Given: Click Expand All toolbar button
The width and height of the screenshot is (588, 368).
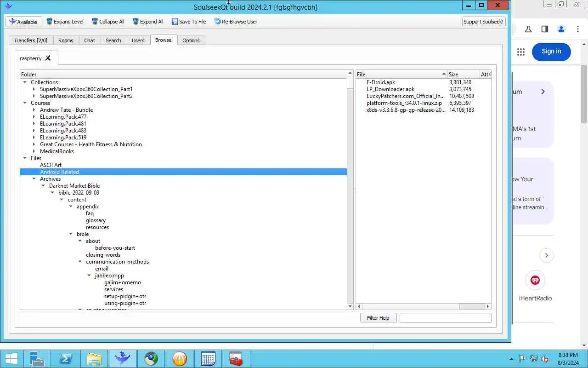Looking at the screenshot, I should point(148,22).
